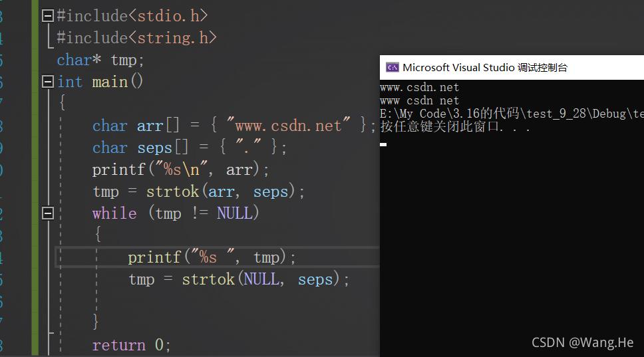Click the #include<string.h> line

pos(136,38)
